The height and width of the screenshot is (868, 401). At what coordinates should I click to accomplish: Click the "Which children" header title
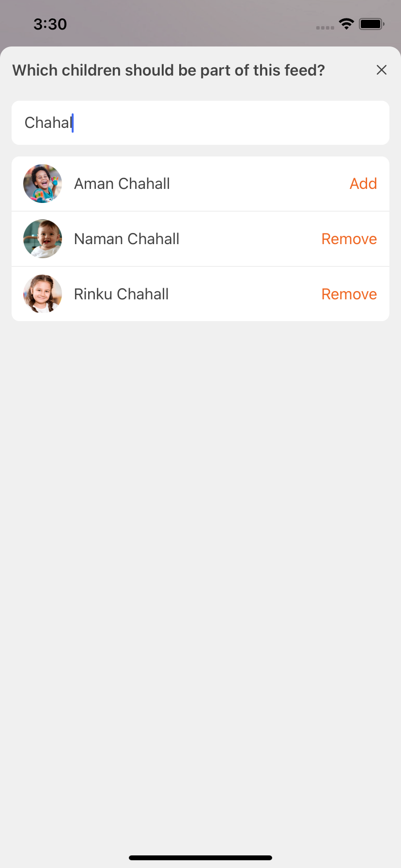tap(169, 71)
